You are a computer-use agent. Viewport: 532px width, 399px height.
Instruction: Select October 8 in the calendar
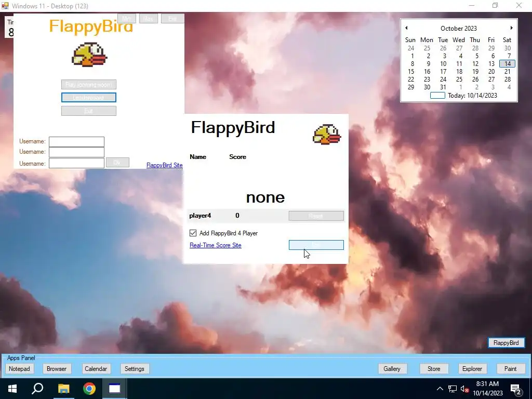point(412,64)
